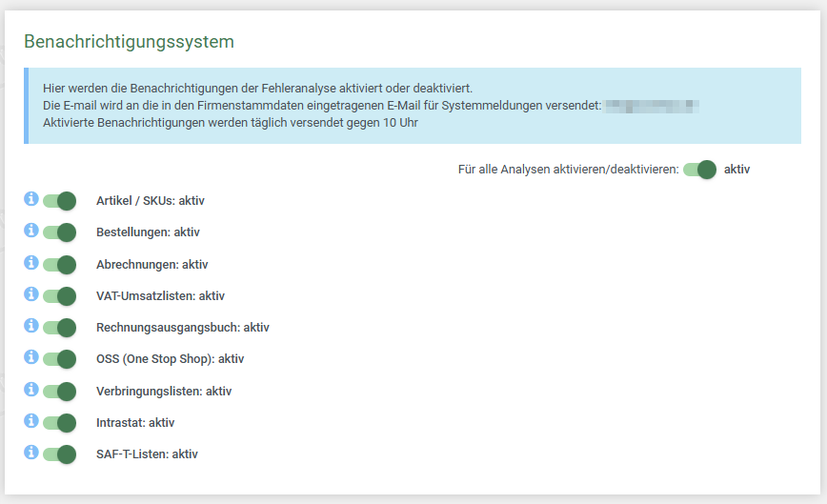Switch off the SAF-T-Listen toggle
Image resolution: width=827 pixels, height=504 pixels.
[x=59, y=454]
